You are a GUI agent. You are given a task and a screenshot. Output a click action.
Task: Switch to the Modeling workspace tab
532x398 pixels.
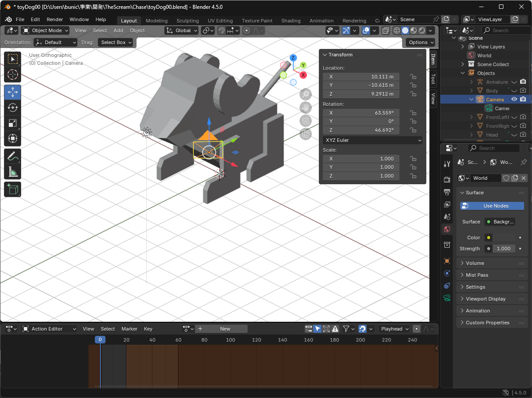pos(156,21)
